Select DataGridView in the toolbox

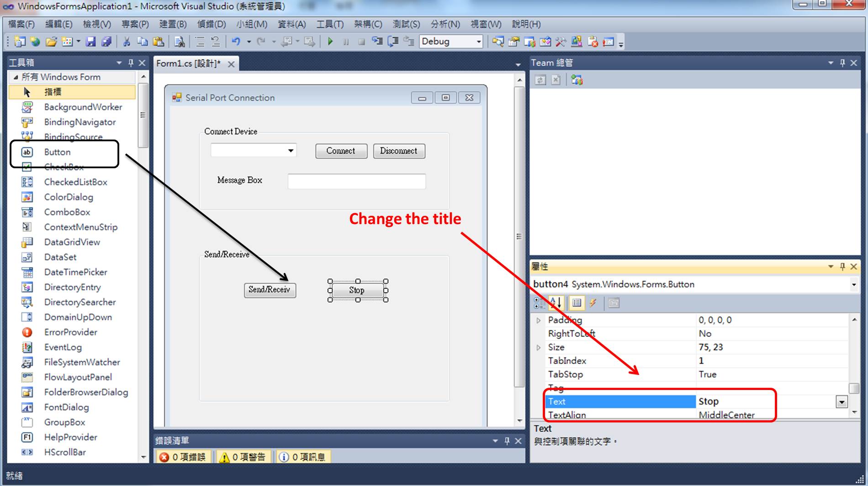[x=72, y=242]
